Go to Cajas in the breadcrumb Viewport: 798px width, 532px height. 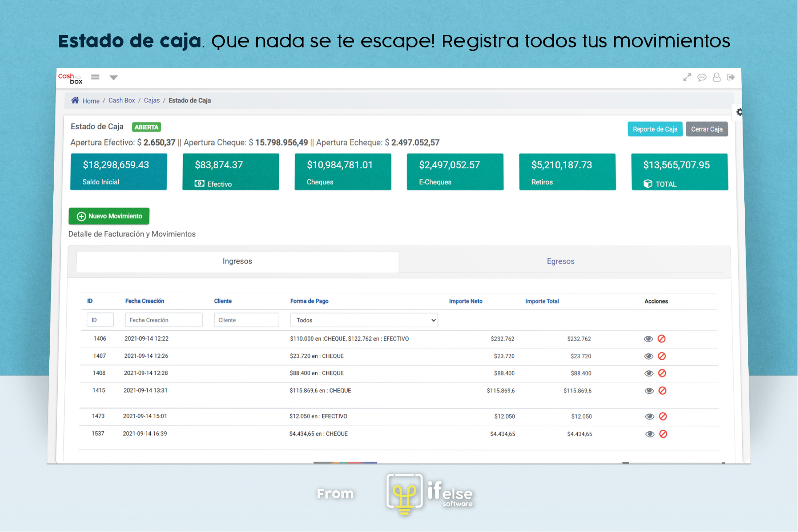click(x=152, y=101)
